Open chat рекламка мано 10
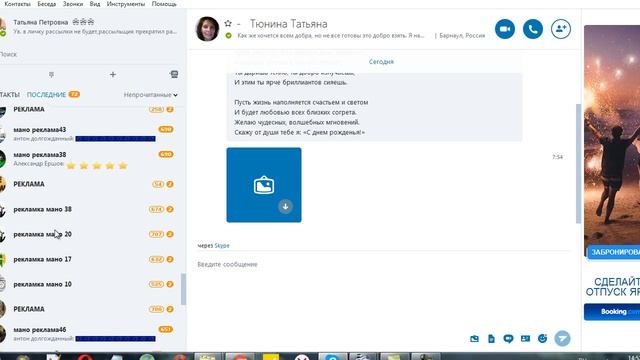This screenshot has height=360, width=640. [x=92, y=284]
